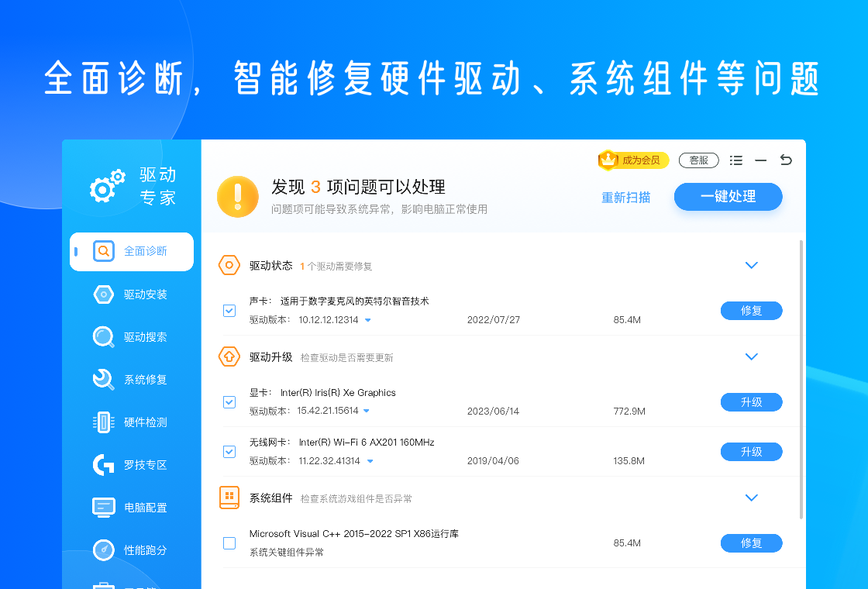868x589 pixels.
Task: Click the 系统组件 grid section icon
Action: 229,498
